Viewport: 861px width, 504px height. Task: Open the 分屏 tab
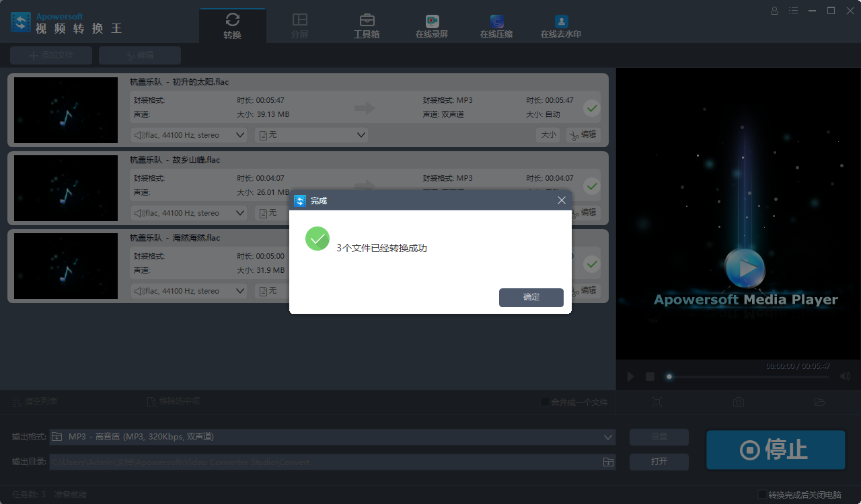tap(299, 26)
